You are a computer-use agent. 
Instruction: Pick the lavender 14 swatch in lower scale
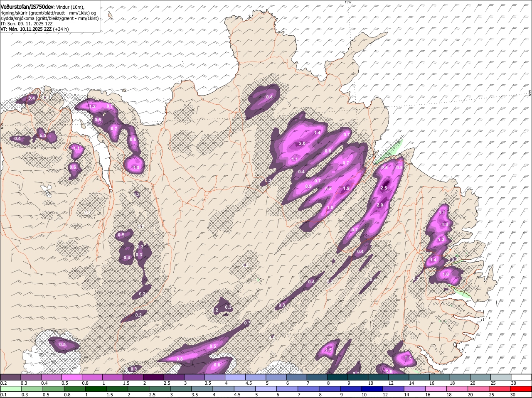415,389
